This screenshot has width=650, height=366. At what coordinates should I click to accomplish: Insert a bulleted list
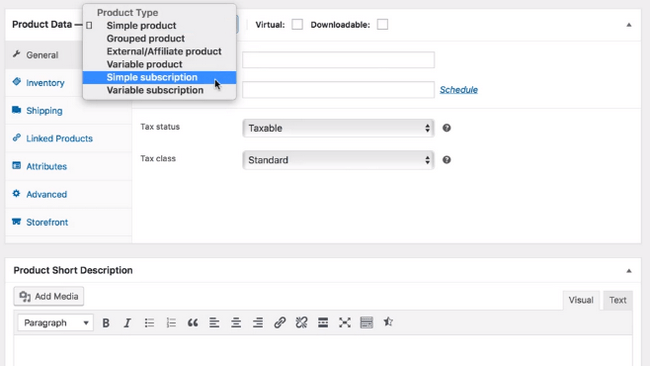[149, 323]
